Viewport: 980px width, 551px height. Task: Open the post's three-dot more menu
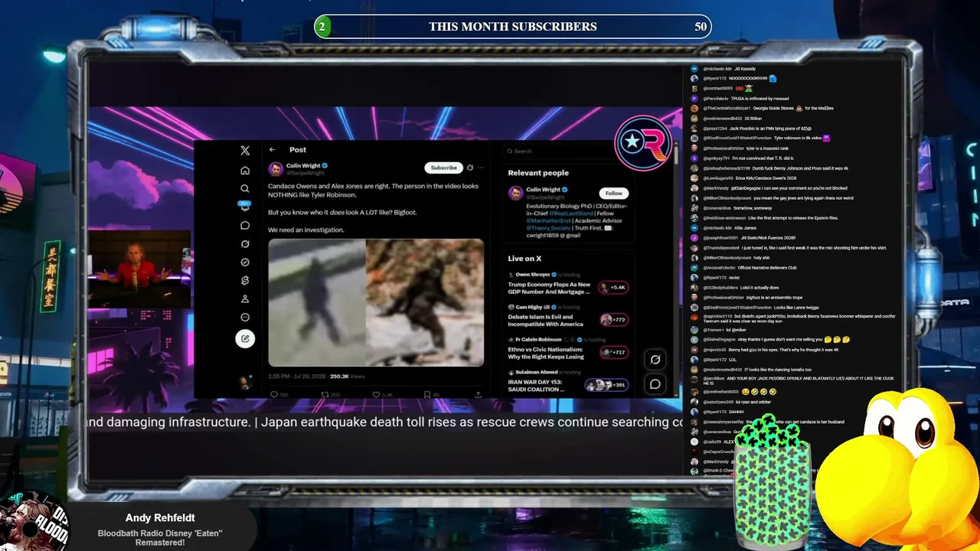click(481, 167)
